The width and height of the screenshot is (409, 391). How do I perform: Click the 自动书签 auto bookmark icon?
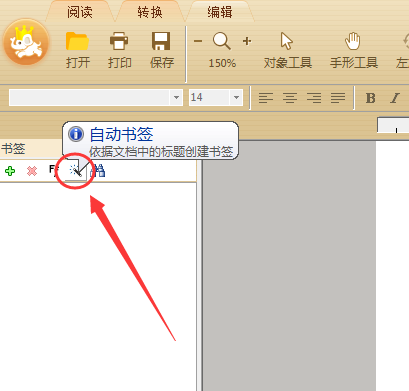coord(75,171)
